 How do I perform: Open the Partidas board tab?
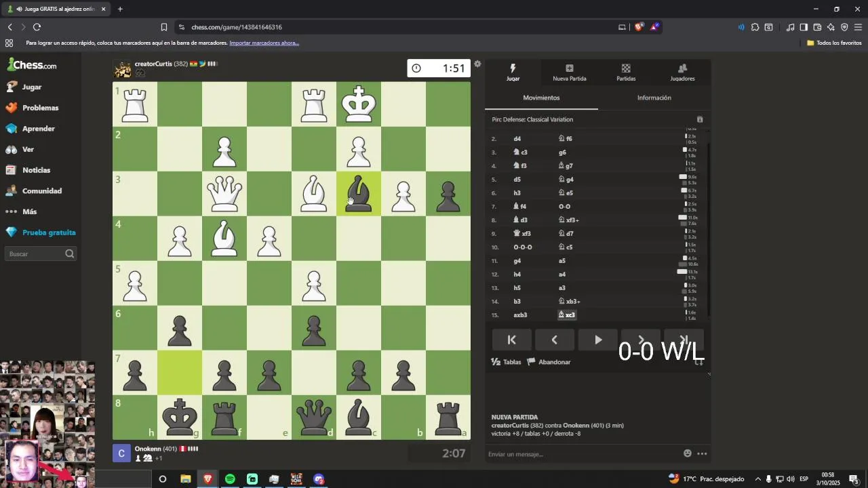[x=626, y=73]
